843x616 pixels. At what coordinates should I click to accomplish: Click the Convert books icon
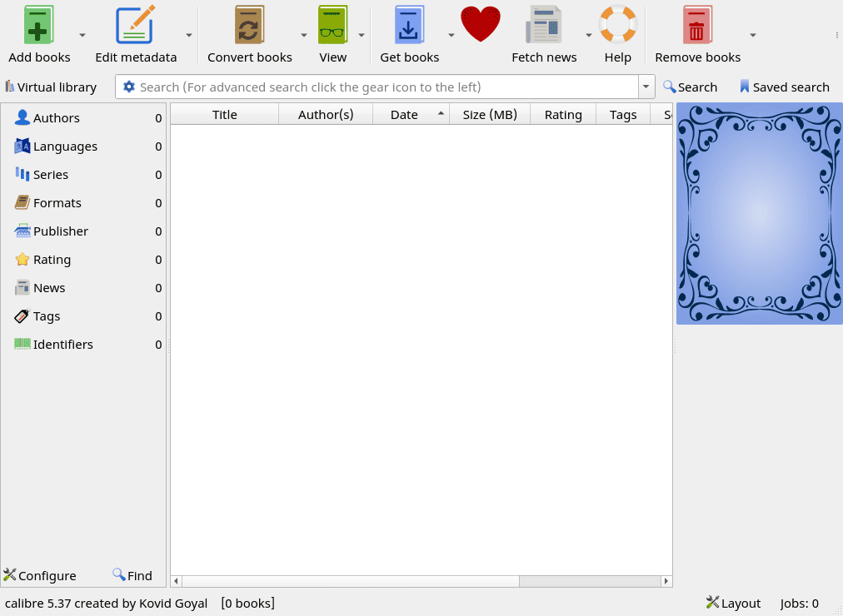point(249,25)
